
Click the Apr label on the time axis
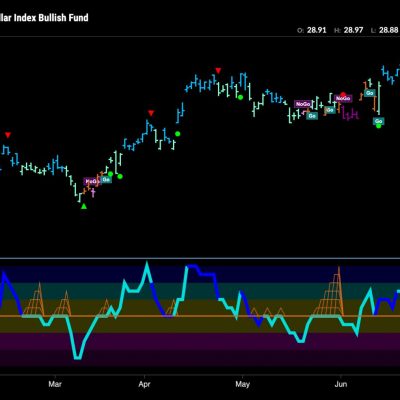[x=144, y=384]
